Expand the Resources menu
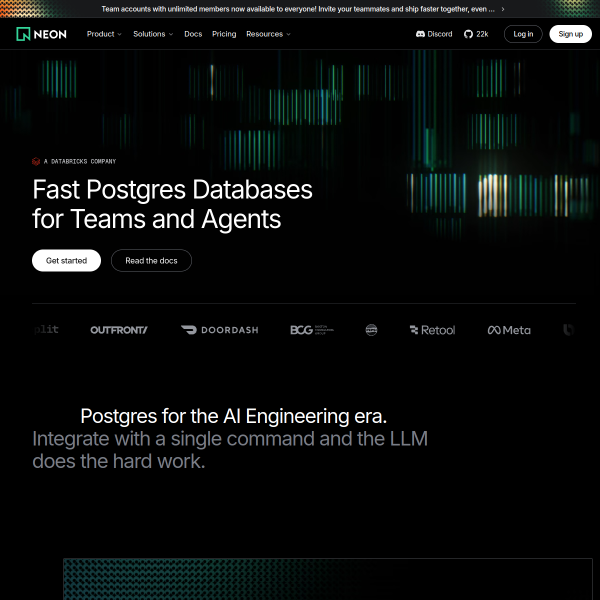600x600 pixels. [x=268, y=34]
